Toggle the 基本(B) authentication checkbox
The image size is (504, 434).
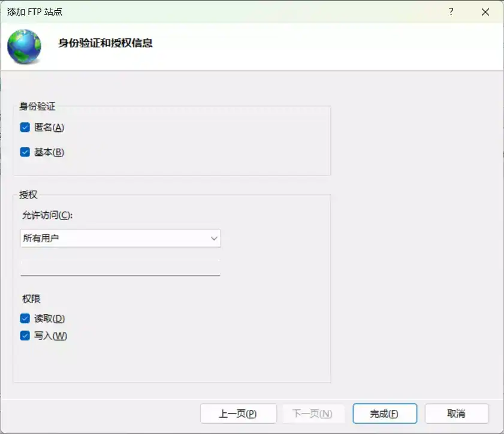[25, 152]
